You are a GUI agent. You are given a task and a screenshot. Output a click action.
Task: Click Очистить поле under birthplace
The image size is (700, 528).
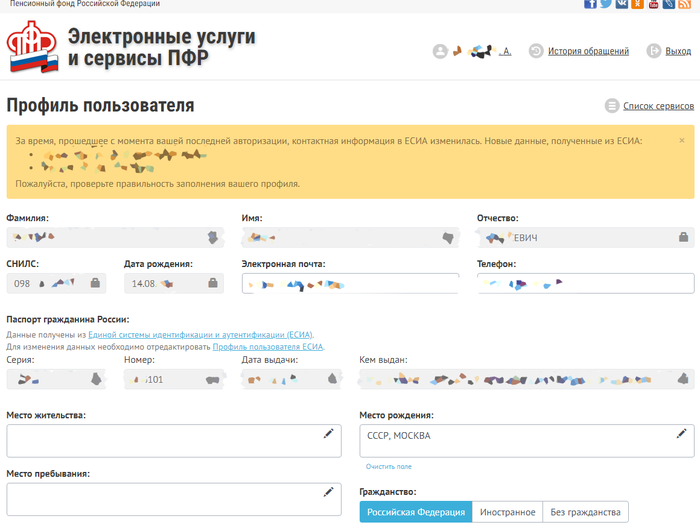[x=388, y=467]
